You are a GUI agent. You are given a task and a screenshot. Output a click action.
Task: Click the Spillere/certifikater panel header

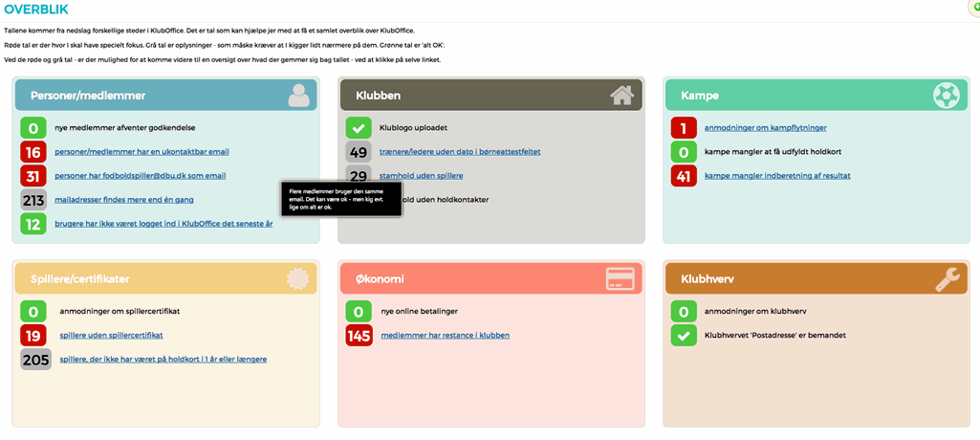point(165,278)
